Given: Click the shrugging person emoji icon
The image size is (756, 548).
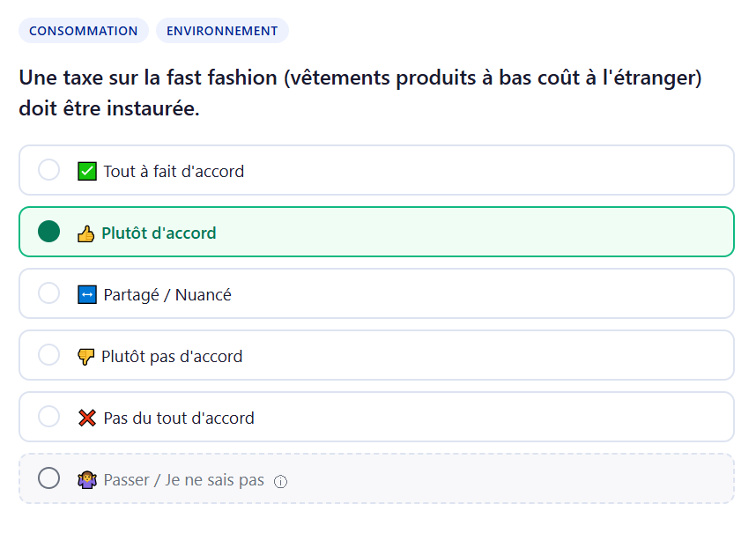Looking at the screenshot, I should click(x=86, y=480).
